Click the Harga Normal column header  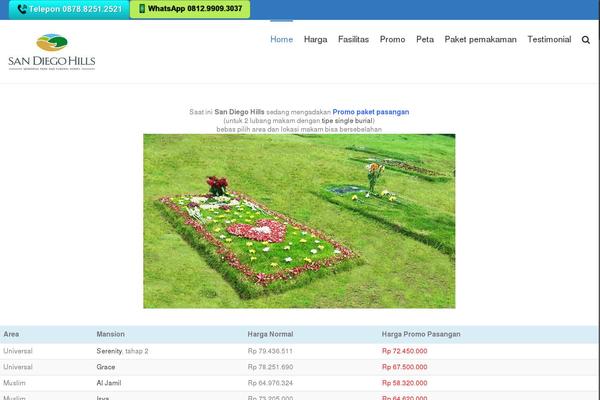pyautogui.click(x=270, y=334)
